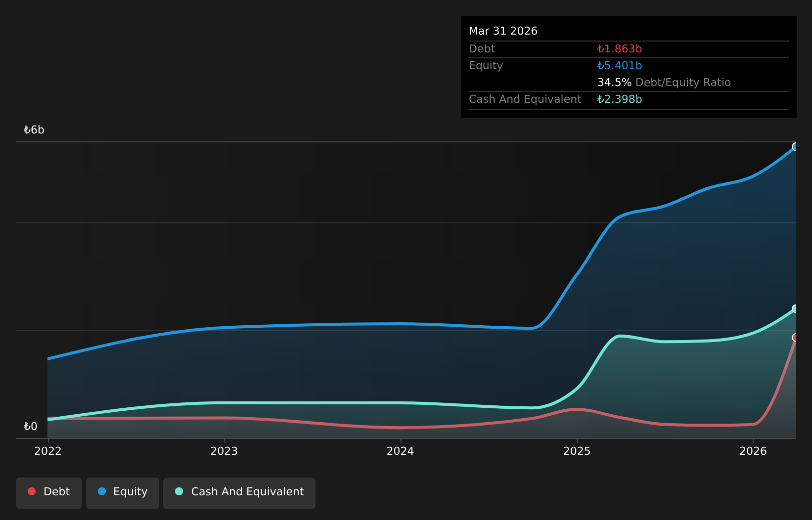
Task: Select the red Debt endpoint marker
Action: 796,338
